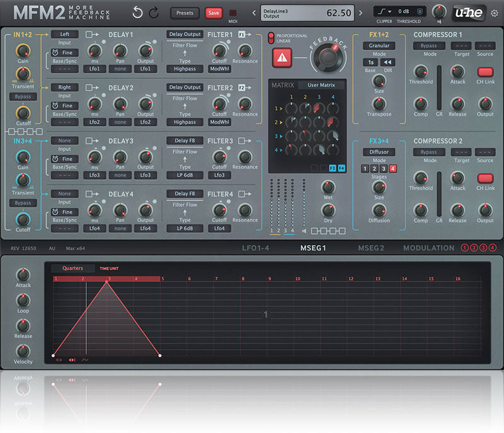Click the Delay3 routing arrow icon
The image size is (504, 433).
(x=92, y=141)
